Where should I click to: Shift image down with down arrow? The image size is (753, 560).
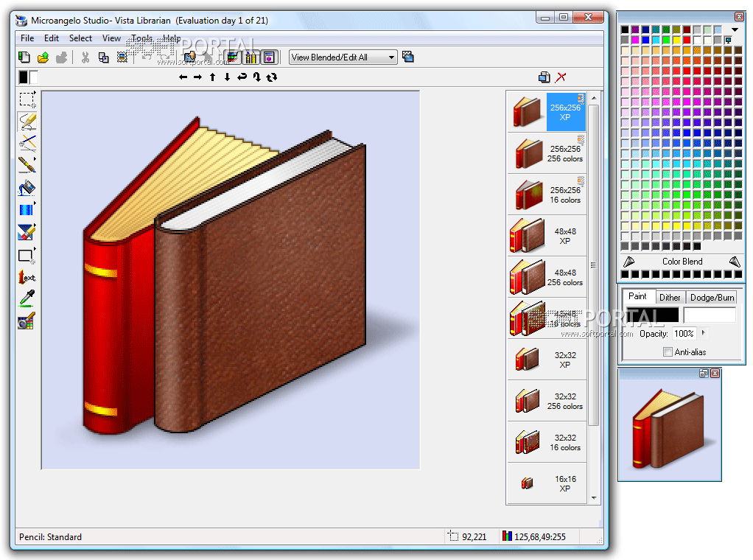227,77
